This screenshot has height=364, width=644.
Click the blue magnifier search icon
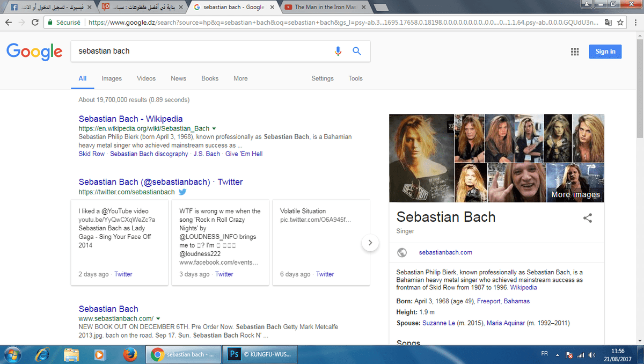tap(357, 51)
